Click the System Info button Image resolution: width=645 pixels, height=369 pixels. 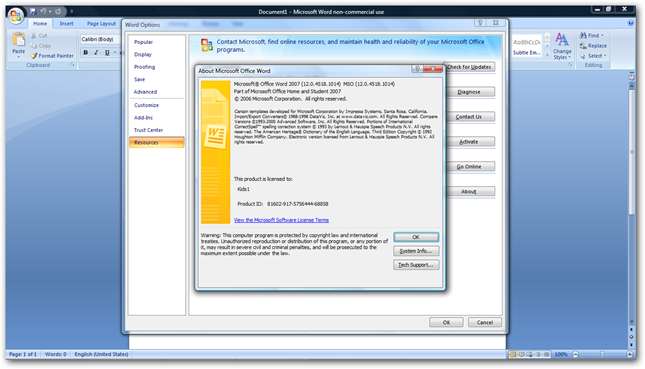pos(416,251)
